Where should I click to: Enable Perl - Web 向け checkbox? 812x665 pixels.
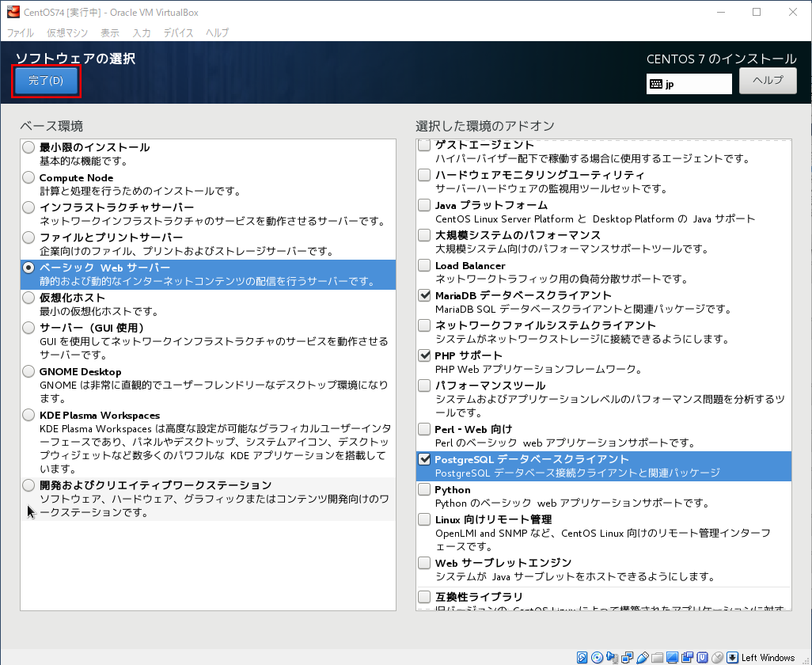(x=424, y=429)
